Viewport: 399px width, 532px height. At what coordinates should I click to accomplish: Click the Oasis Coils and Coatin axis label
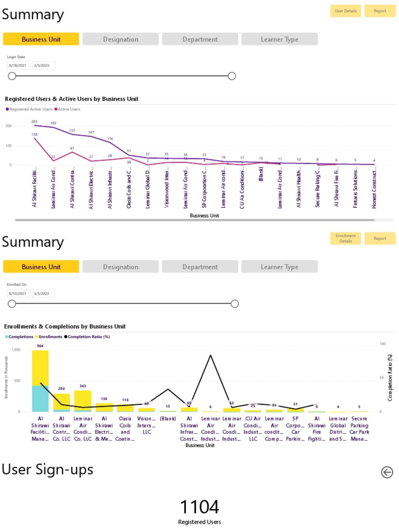point(125,429)
